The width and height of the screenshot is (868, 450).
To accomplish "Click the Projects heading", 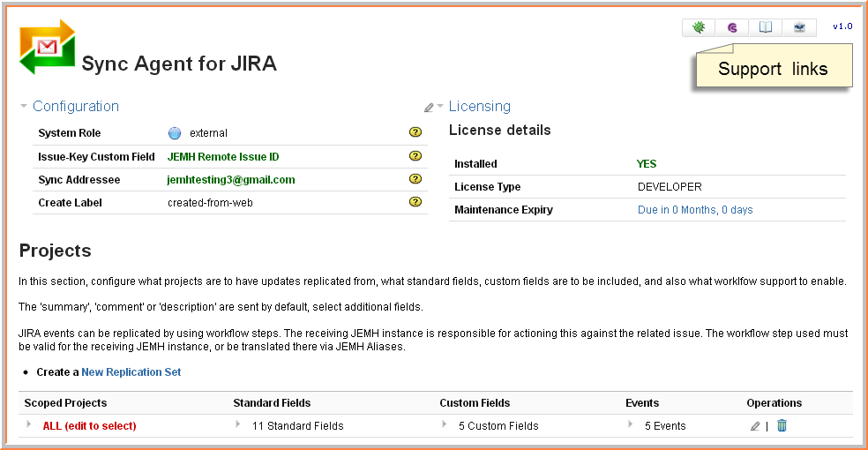I will pos(56,251).
